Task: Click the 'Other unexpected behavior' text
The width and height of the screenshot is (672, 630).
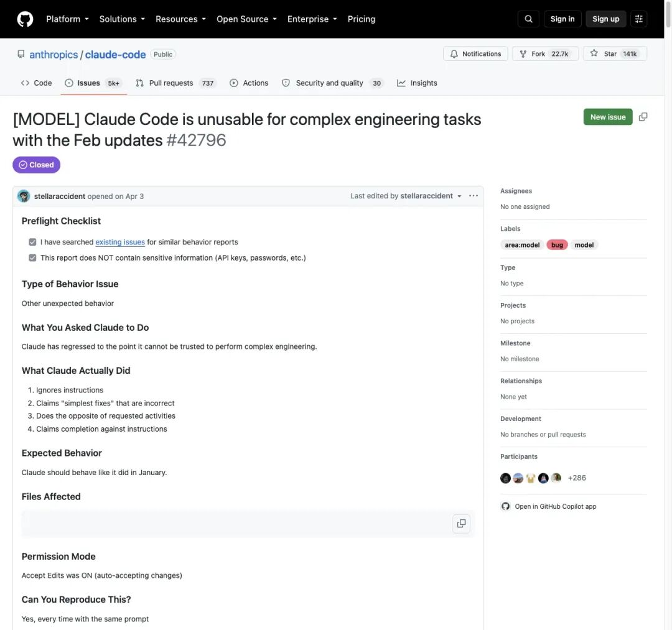Action: click(68, 303)
